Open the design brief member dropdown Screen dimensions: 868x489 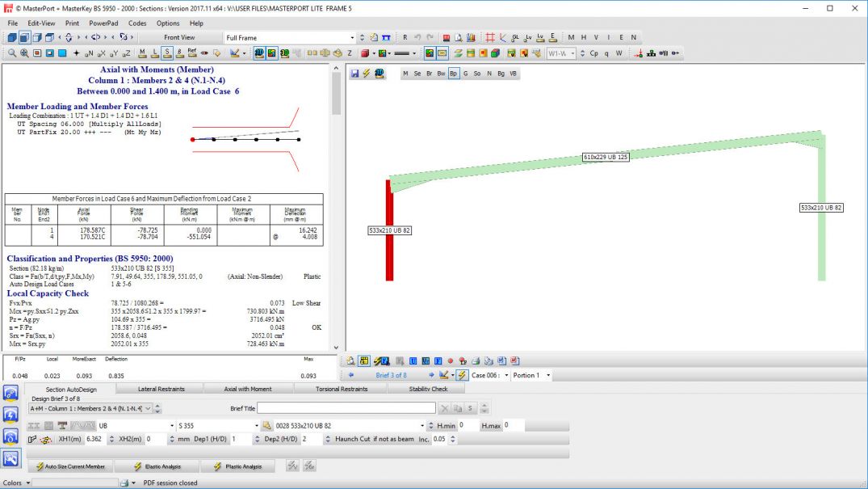pyautogui.click(x=147, y=409)
